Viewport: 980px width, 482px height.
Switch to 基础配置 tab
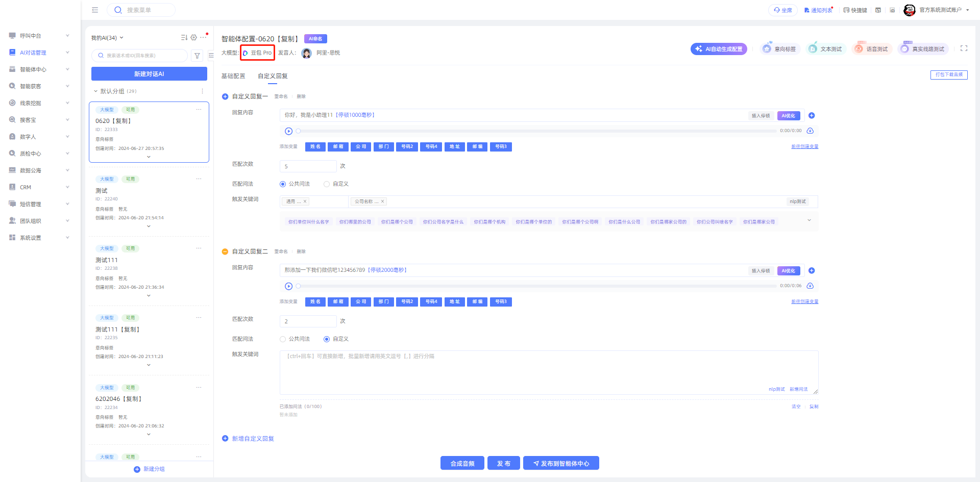[233, 76]
